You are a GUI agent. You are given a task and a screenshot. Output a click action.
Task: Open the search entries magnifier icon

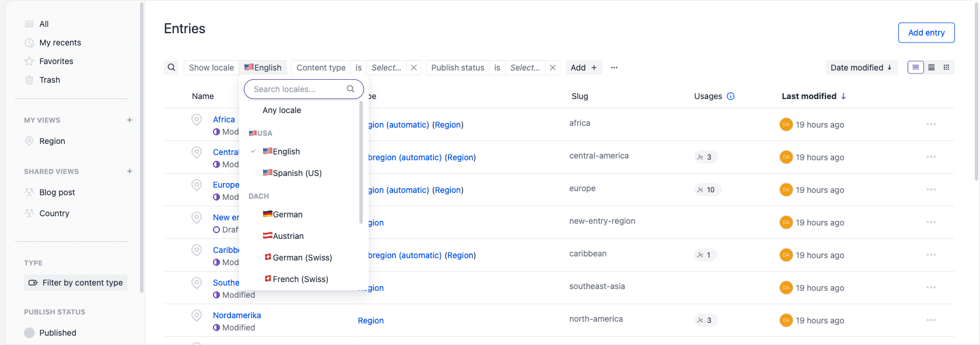[171, 68]
